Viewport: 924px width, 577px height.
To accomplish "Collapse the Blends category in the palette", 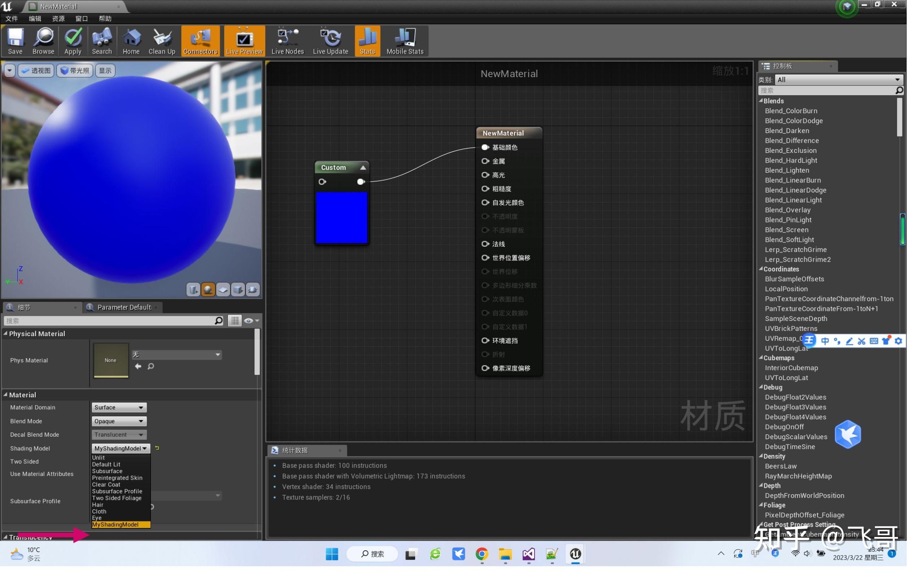I will (x=761, y=101).
